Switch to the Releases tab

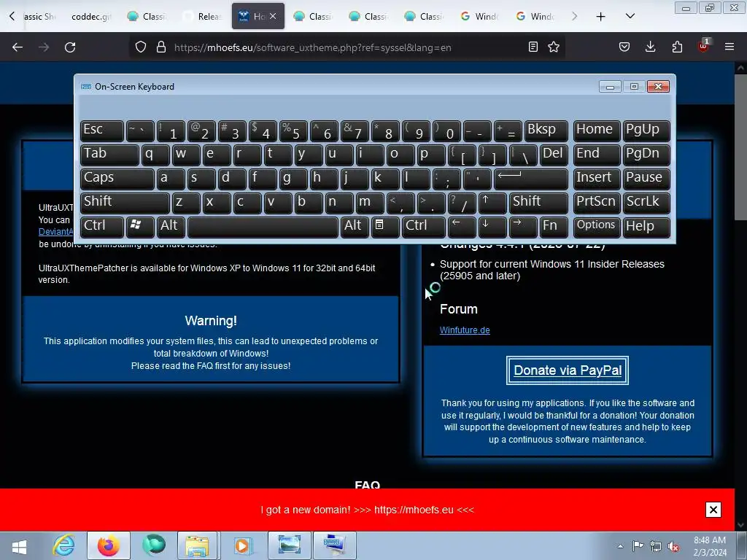pyautogui.click(x=203, y=16)
